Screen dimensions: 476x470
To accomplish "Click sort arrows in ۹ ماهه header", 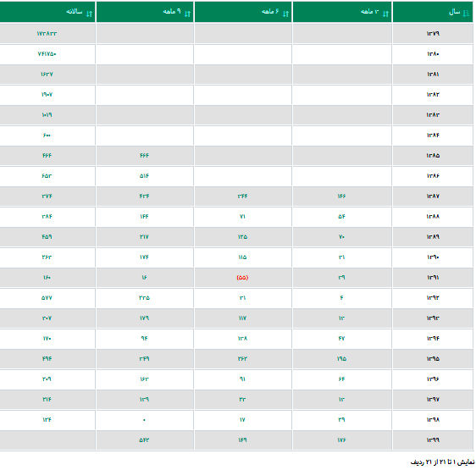I will 187,14.
